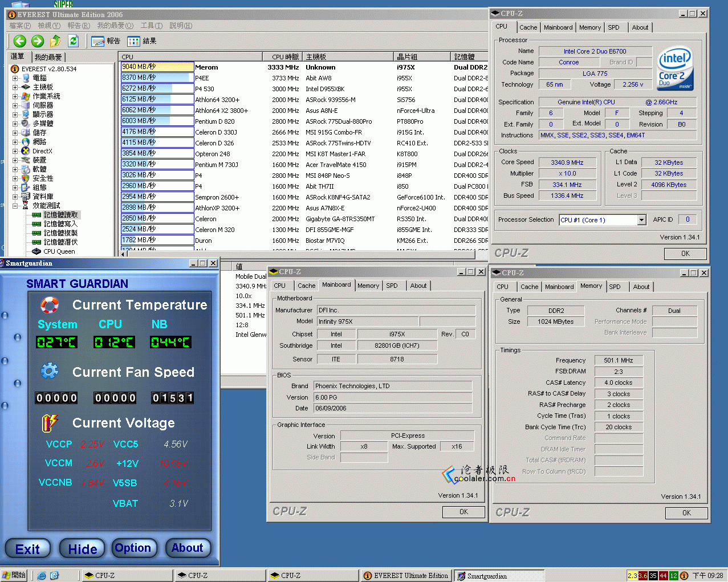Screen dimensions: 728x582
Task: Click the CPU Queen chip icon
Action: point(36,251)
